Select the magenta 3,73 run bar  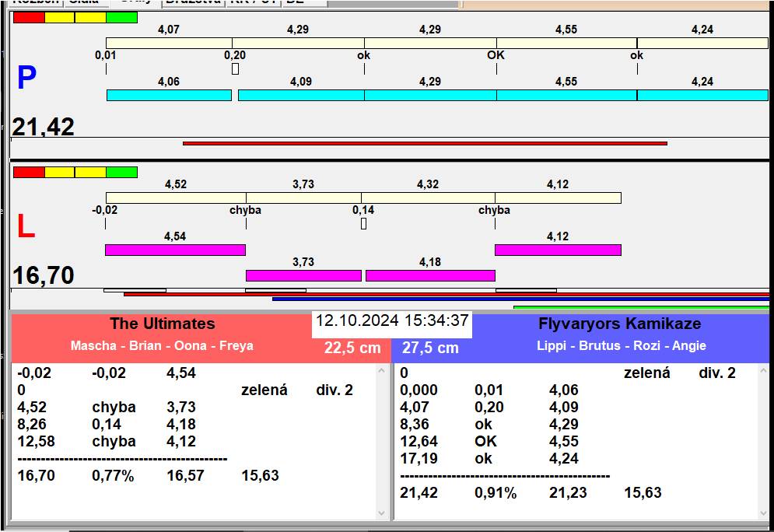click(x=303, y=275)
